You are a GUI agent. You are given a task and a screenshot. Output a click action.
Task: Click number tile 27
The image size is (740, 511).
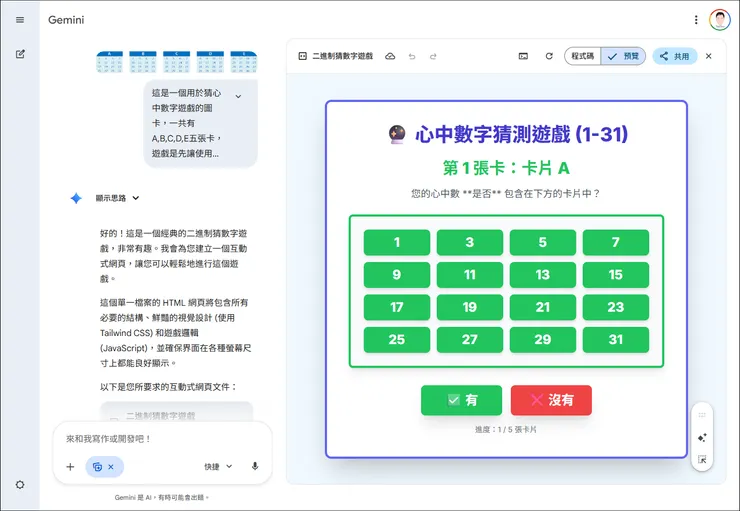click(470, 340)
